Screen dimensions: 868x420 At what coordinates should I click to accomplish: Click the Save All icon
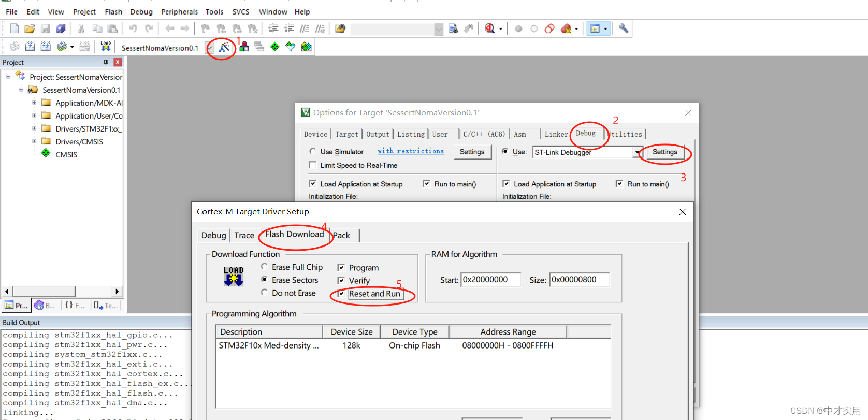point(61,28)
